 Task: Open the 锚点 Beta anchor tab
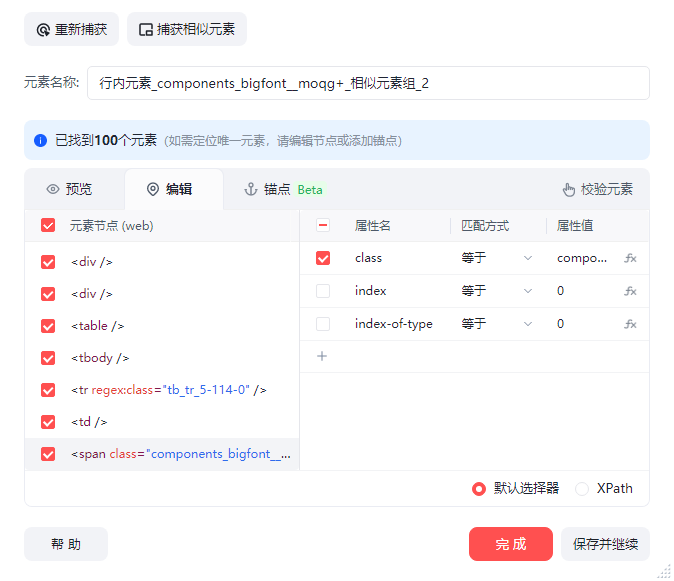[284, 189]
